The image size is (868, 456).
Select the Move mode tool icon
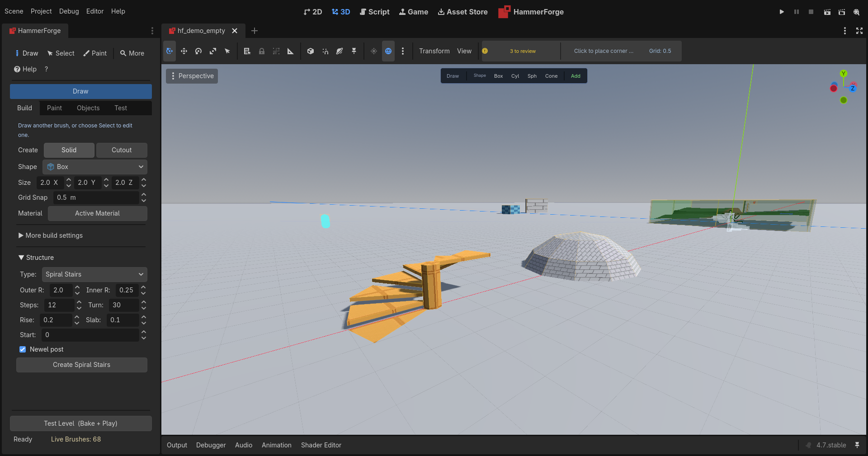pyautogui.click(x=184, y=51)
